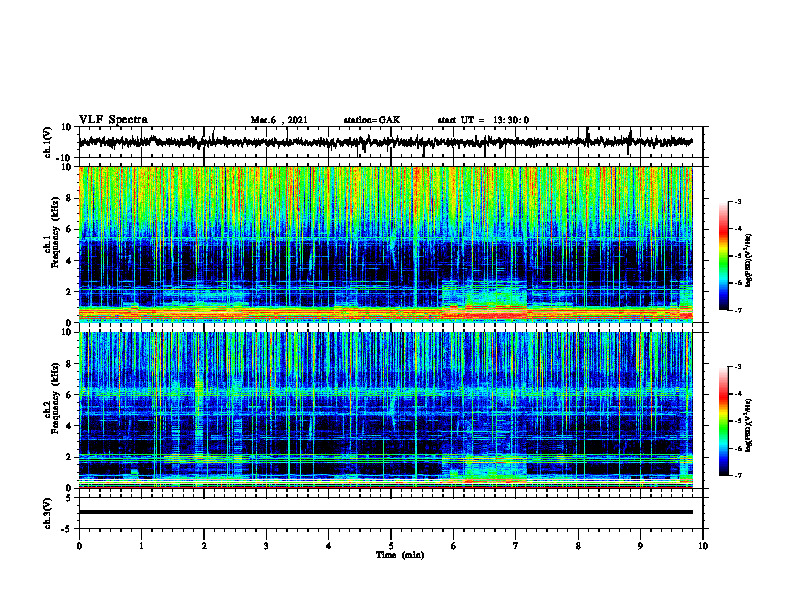Click the "2" kHz tick on ch.1 frequency axis
Viewport: 792px width, 612px height.
tap(70, 292)
